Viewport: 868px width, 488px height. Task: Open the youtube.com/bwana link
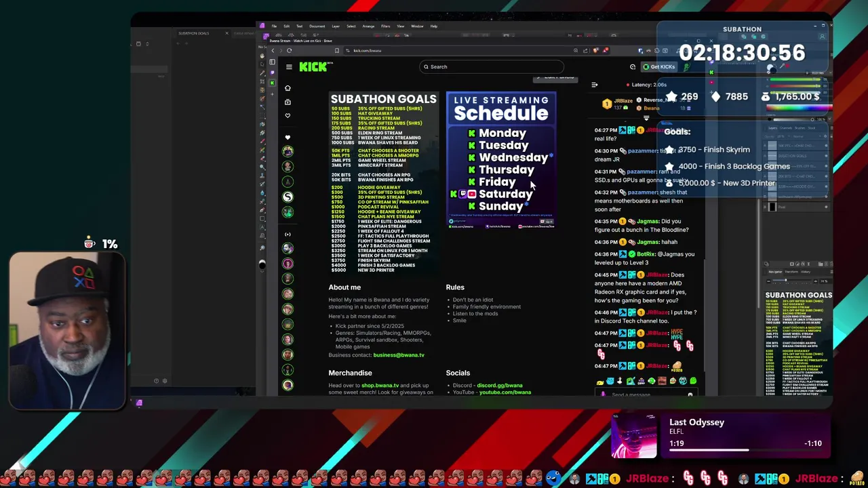point(505,392)
